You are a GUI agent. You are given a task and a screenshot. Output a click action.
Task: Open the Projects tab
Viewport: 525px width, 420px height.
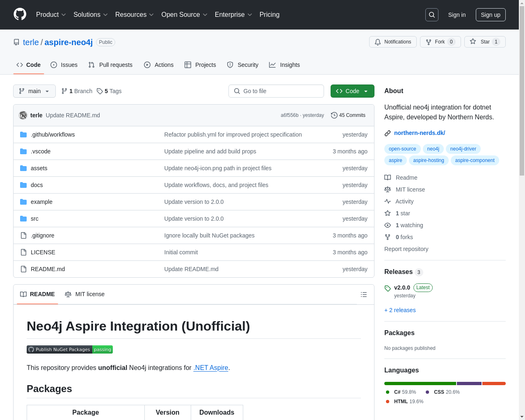[x=200, y=65]
